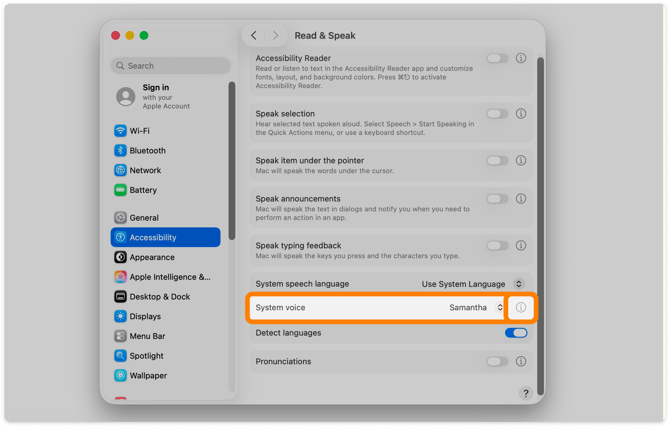
Task: Open info for Speak announcements
Action: (x=520, y=199)
